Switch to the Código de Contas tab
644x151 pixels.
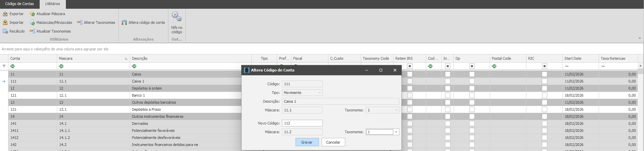pyautogui.click(x=19, y=4)
